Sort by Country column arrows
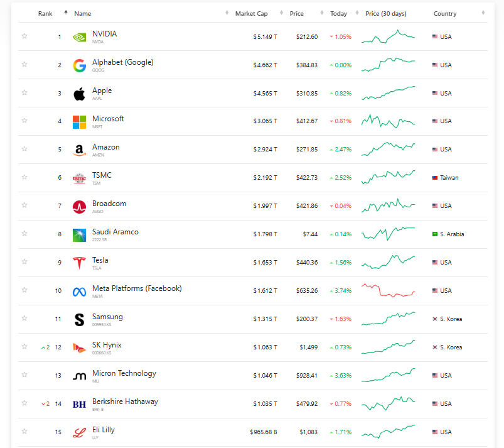Screen dimensions: 504x448 click(x=483, y=13)
